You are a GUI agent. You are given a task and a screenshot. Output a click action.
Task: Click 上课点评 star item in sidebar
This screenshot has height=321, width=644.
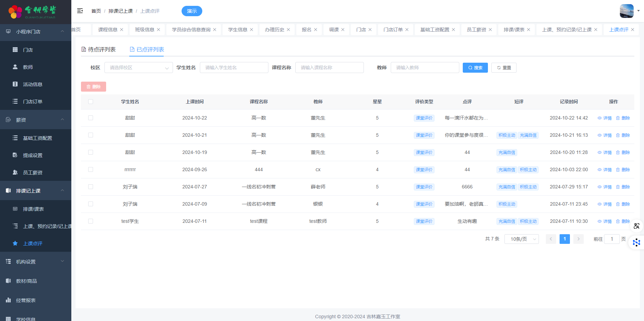tap(32, 244)
